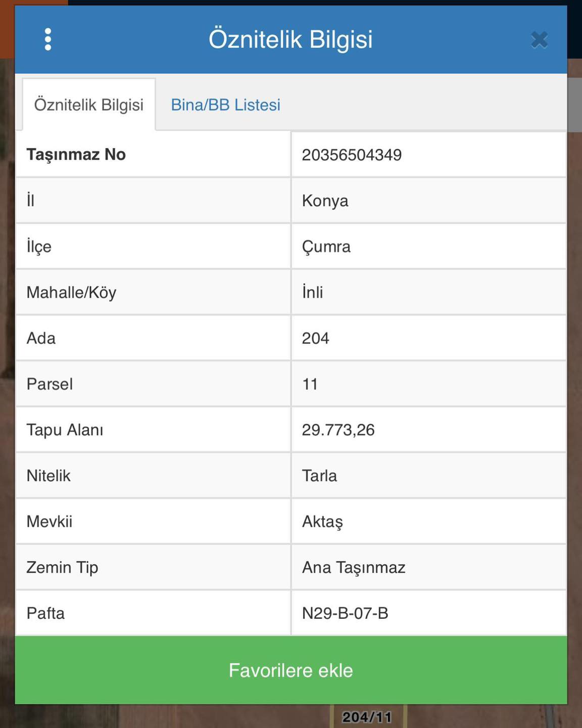
Task: Click the Taşınmaz No row label
Action: (x=76, y=155)
